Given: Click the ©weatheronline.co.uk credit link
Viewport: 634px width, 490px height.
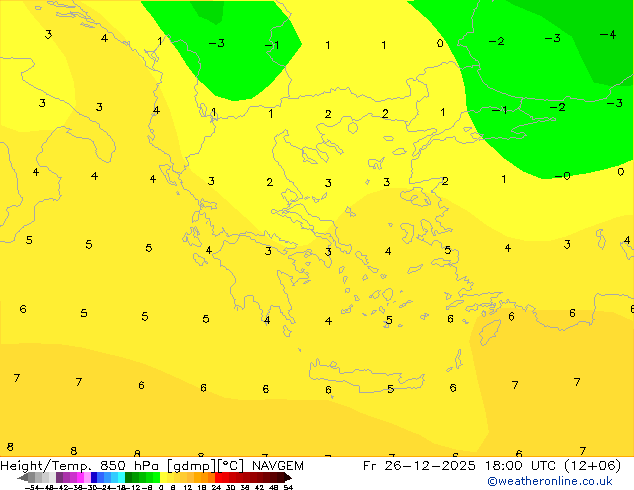Looking at the screenshot, I should point(549,481).
